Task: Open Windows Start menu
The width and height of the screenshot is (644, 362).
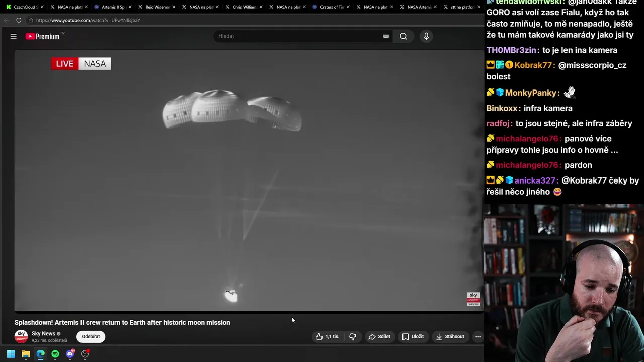Action: click(11, 354)
